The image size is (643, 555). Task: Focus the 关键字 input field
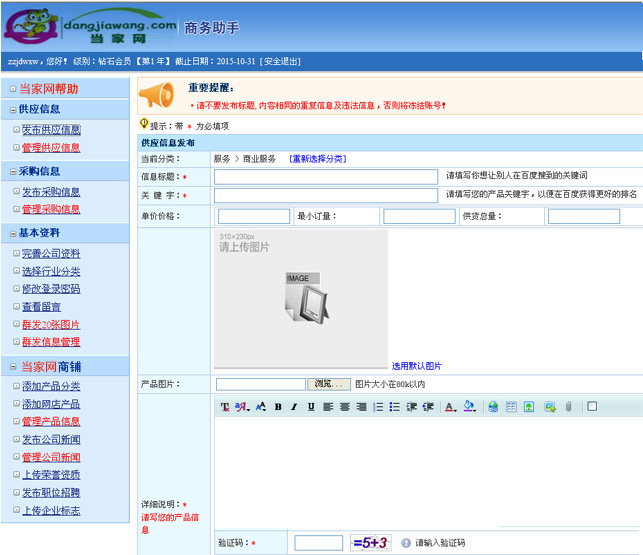(x=326, y=195)
